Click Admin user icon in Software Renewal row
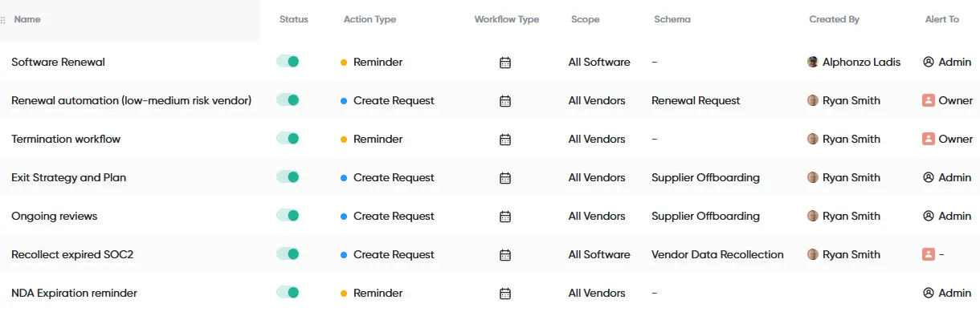 point(929,62)
